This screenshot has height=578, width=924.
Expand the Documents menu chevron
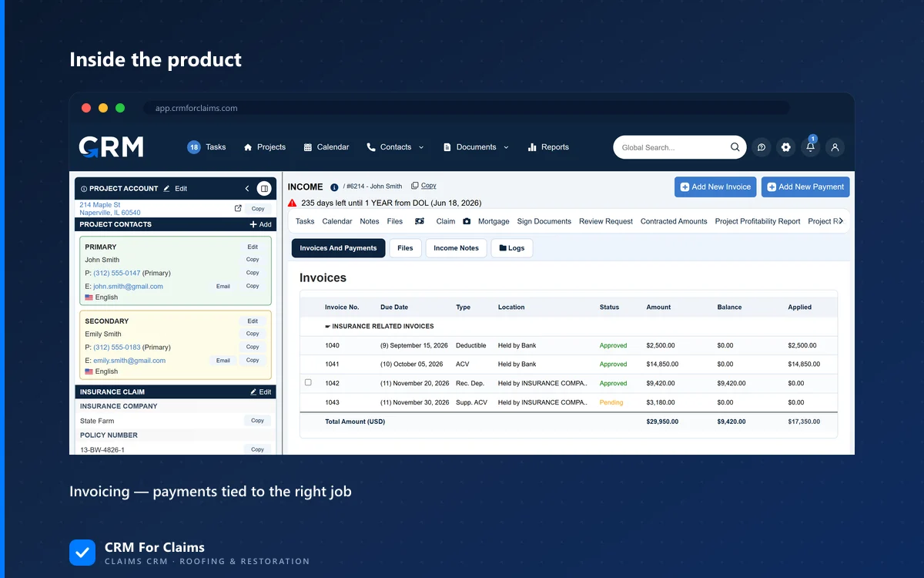point(506,147)
